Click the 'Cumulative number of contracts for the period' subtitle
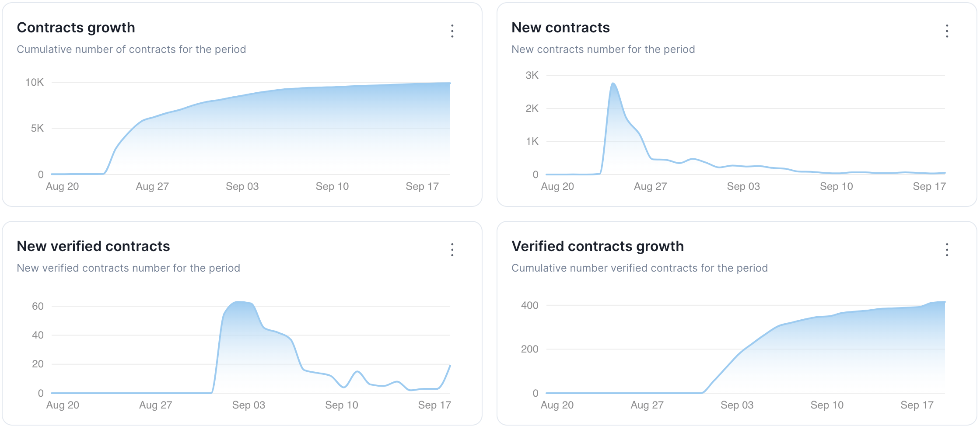 (131, 49)
